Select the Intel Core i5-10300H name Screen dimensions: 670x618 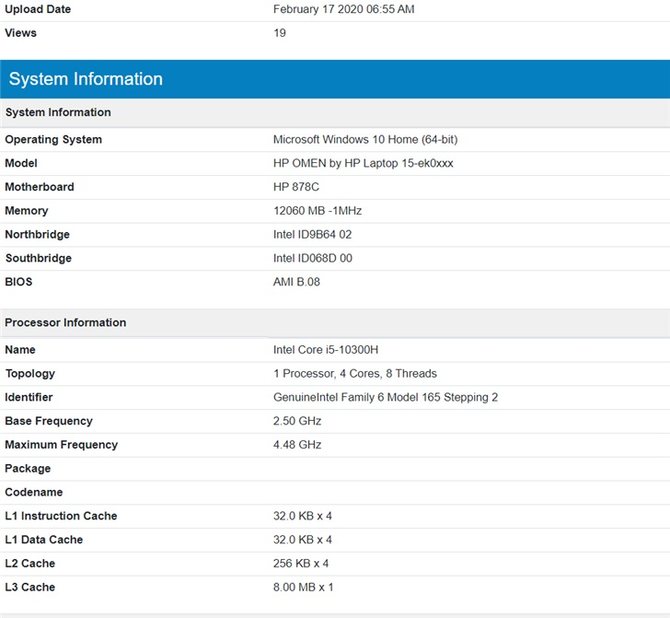click(x=326, y=350)
